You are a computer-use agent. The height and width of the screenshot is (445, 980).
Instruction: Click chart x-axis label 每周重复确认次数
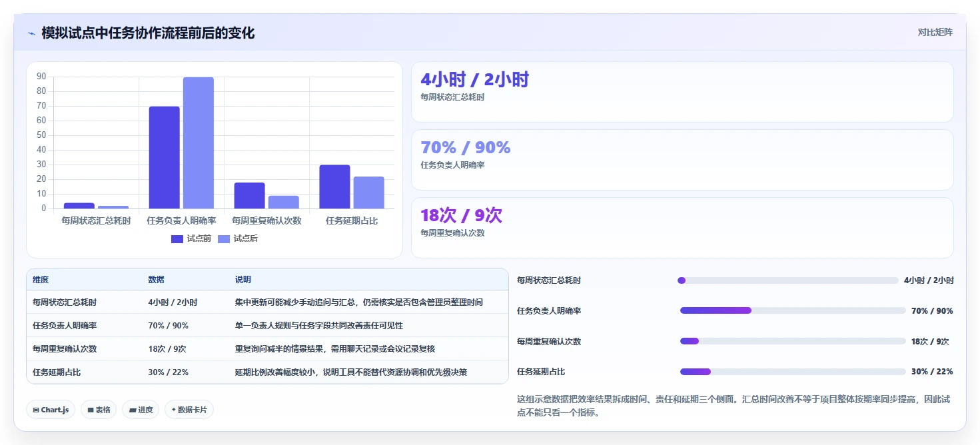point(266,221)
